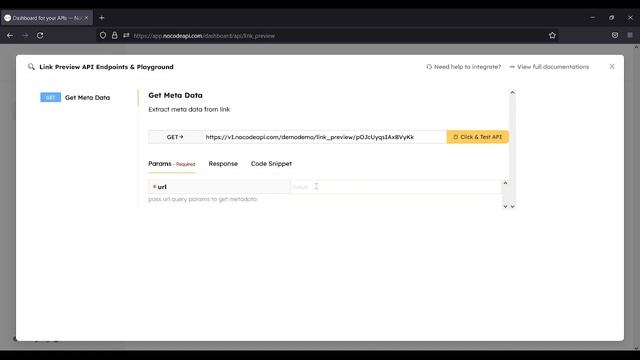Switch to the Response tab
The height and width of the screenshot is (360, 640).
pos(223,164)
